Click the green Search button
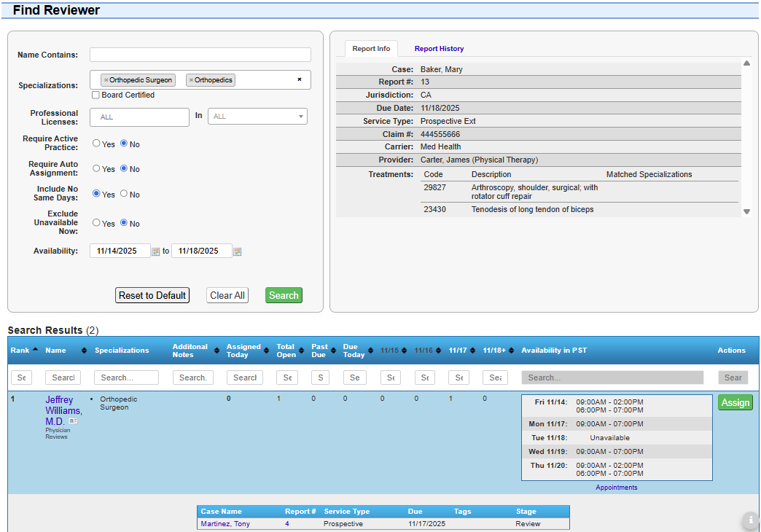This screenshot has width=761, height=532. click(x=284, y=295)
